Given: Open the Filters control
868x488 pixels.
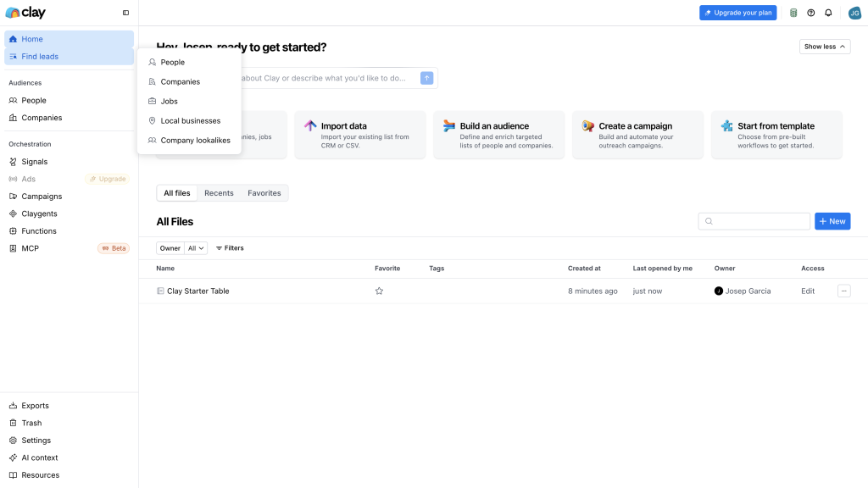Looking at the screenshot, I should [x=230, y=248].
